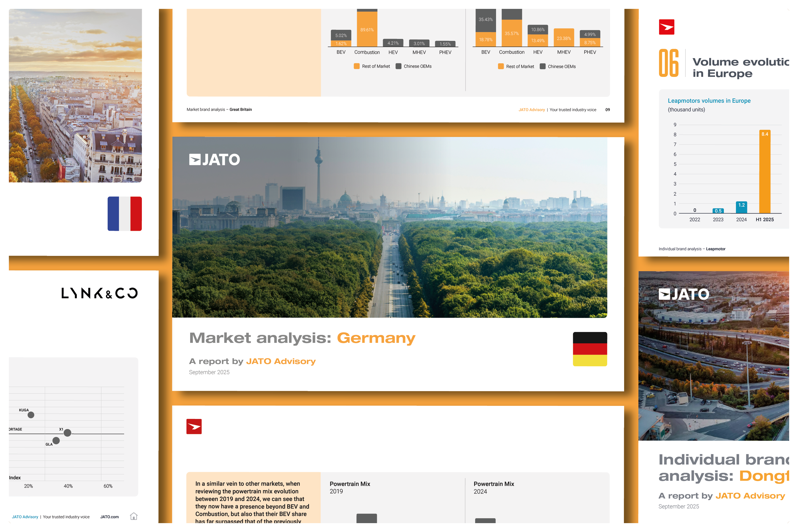Click the grey Chinese OEMs legend swatch for 2024
This screenshot has height=532, width=798.
point(543,66)
